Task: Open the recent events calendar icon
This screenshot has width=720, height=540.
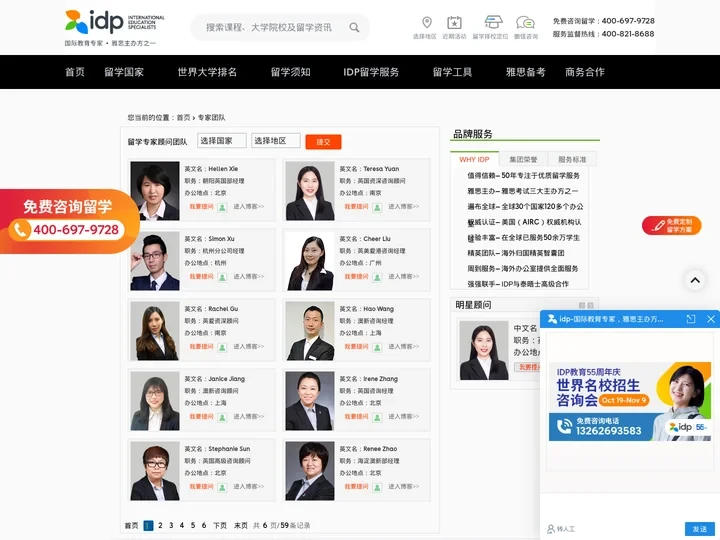Action: (x=454, y=22)
